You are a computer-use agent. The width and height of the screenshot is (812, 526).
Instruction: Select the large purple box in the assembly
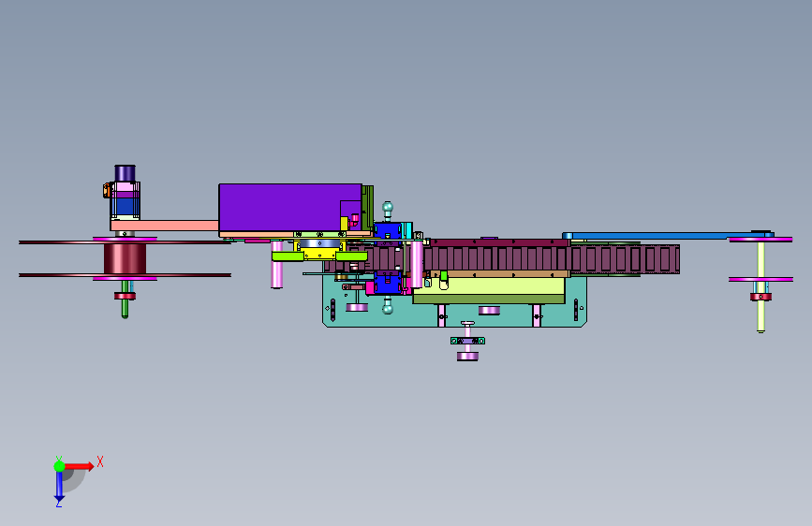click(x=290, y=207)
